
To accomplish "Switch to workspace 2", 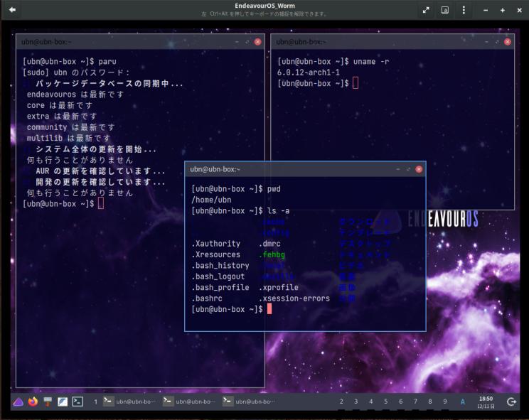I will 341,402.
